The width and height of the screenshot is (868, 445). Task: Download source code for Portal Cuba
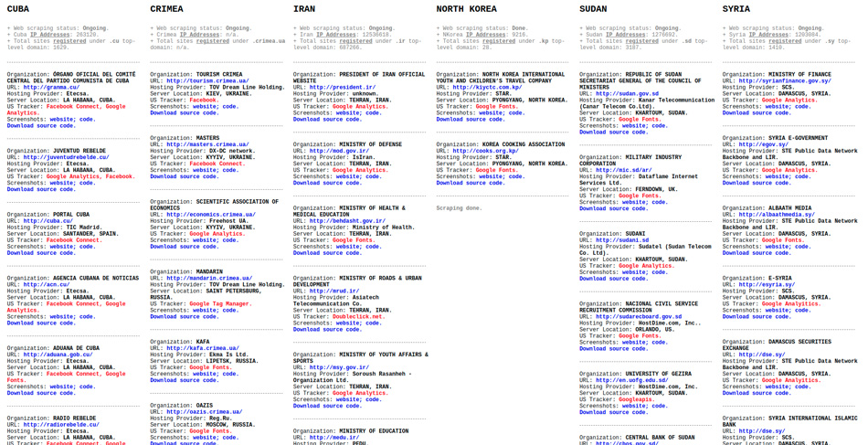point(41,253)
